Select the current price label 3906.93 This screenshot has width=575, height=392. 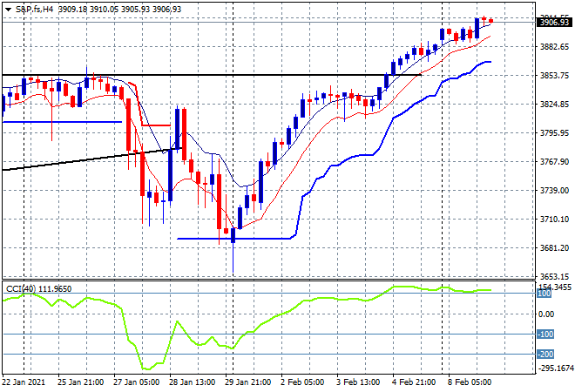coord(555,23)
